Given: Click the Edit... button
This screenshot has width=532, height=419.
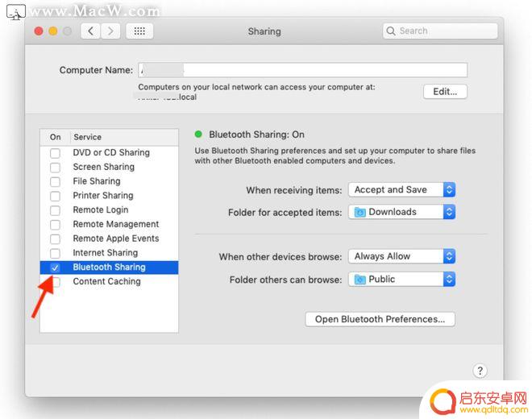Looking at the screenshot, I should point(445,92).
